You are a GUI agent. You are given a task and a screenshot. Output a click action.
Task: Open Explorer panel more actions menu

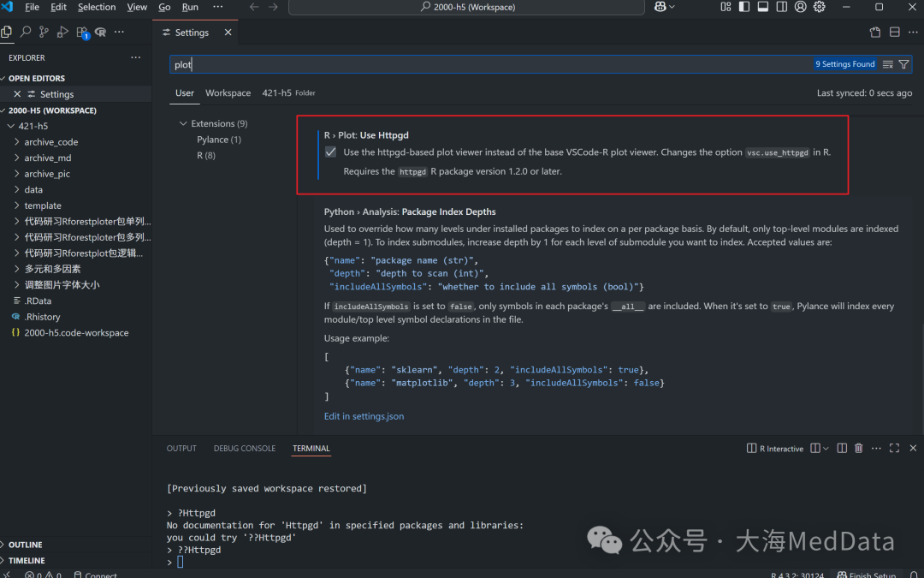point(135,57)
